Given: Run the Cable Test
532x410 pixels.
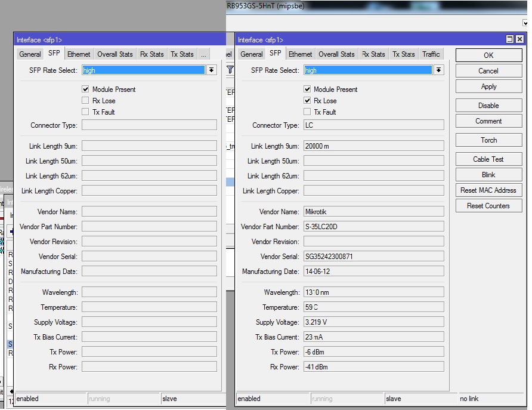Looking at the screenshot, I should [488, 159].
